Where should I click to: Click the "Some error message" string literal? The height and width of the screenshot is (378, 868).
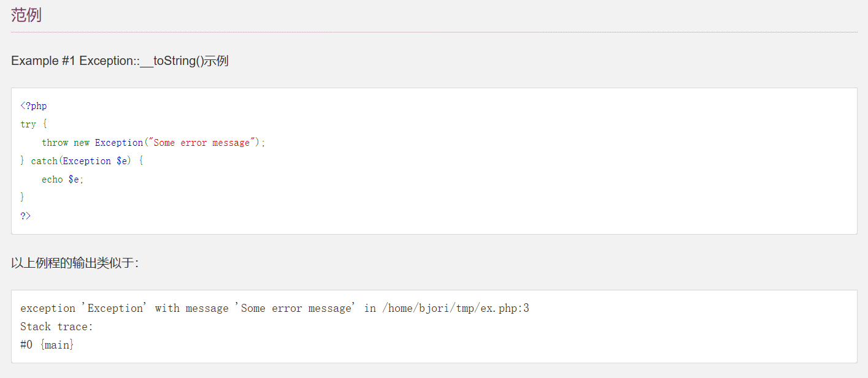pyautogui.click(x=201, y=143)
